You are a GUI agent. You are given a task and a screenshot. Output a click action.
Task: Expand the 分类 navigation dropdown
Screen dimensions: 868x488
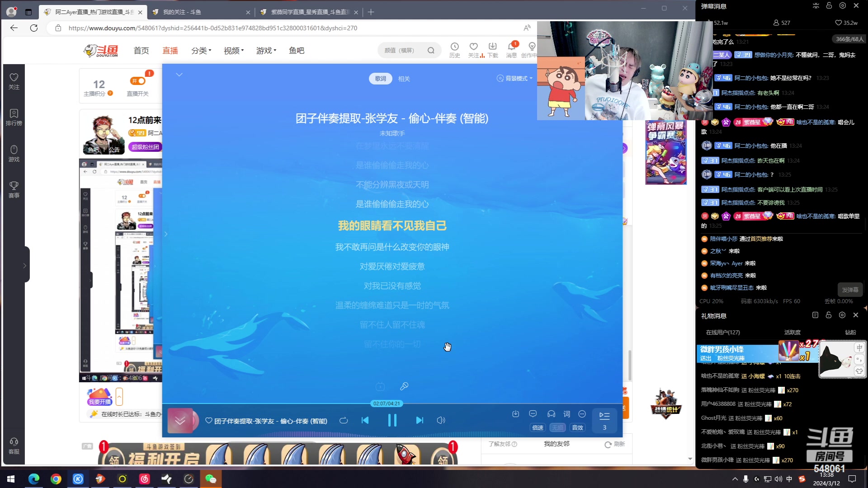tap(201, 51)
